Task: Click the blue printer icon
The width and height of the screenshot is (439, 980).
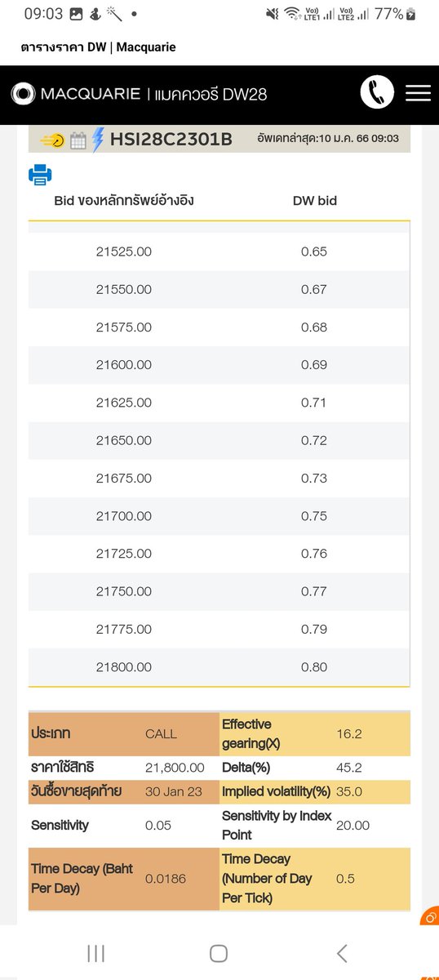Action: coord(41,174)
